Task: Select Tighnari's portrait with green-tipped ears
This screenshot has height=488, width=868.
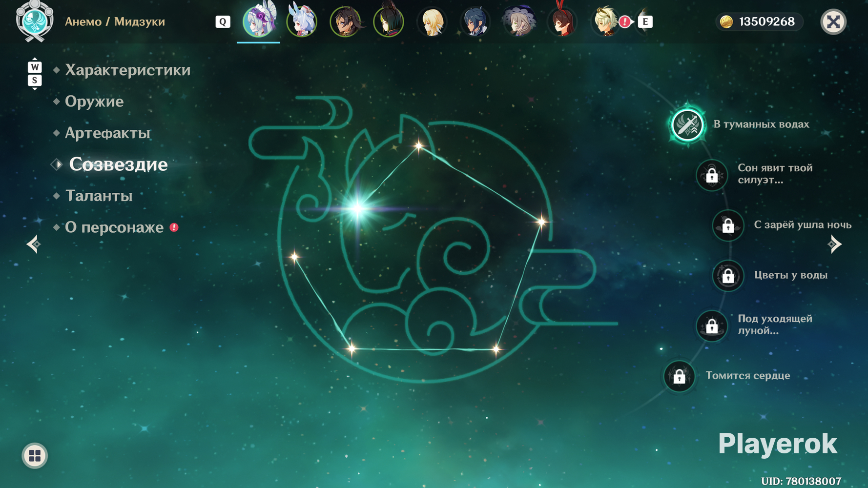Action: [x=389, y=21]
